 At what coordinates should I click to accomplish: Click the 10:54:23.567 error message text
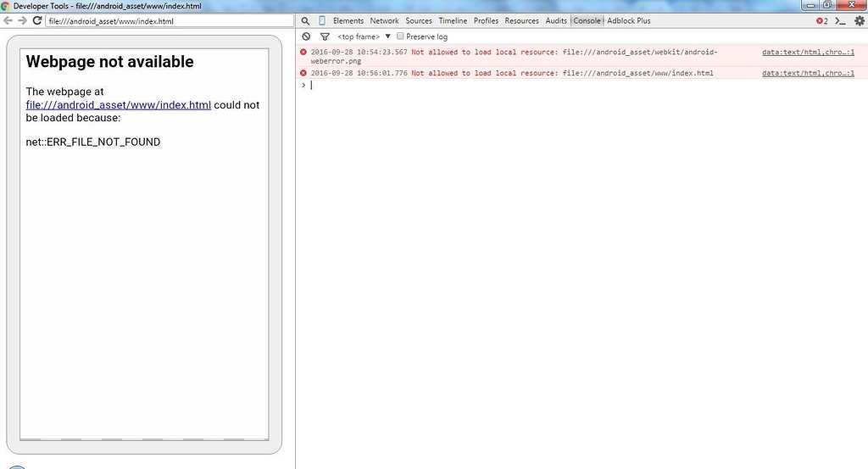click(x=514, y=57)
